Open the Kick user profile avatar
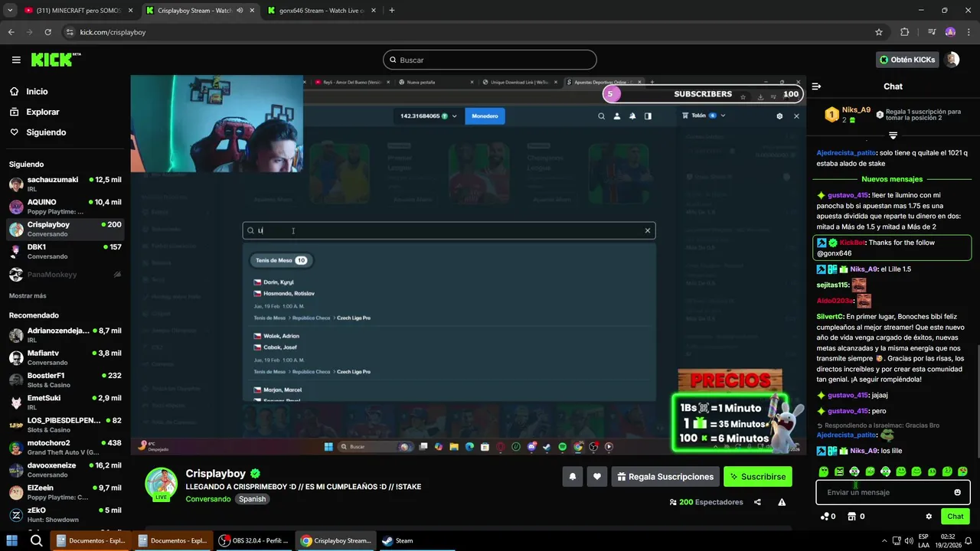This screenshot has height=551, width=980. pyautogui.click(x=952, y=60)
